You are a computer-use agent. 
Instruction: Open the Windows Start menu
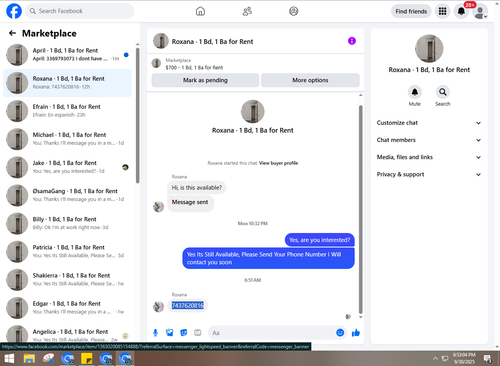pyautogui.click(x=9, y=359)
